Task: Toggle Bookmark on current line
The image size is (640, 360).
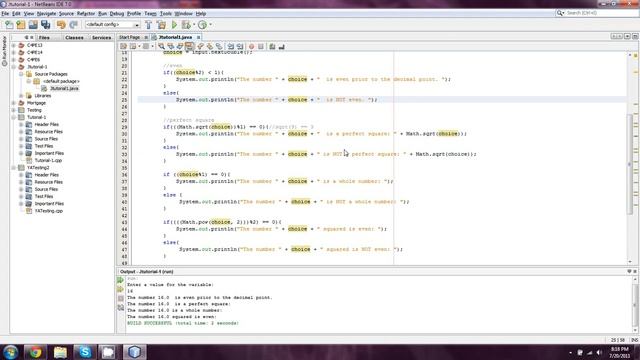Action: click(x=219, y=47)
